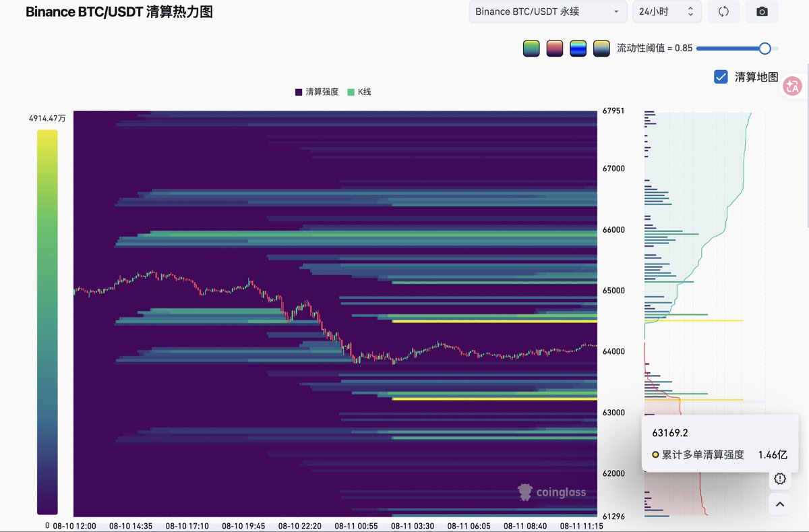This screenshot has height=532, width=809.
Task: Open the Binance BTC/USDT 永续 dropdown
Action: pos(547,11)
